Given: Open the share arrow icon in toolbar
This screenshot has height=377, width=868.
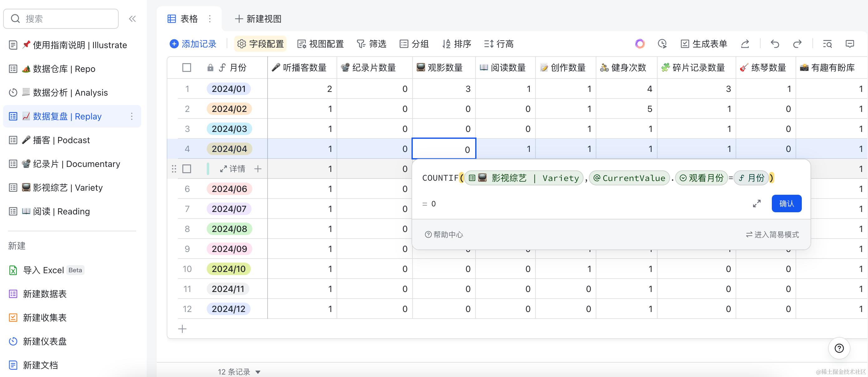Looking at the screenshot, I should (x=745, y=44).
